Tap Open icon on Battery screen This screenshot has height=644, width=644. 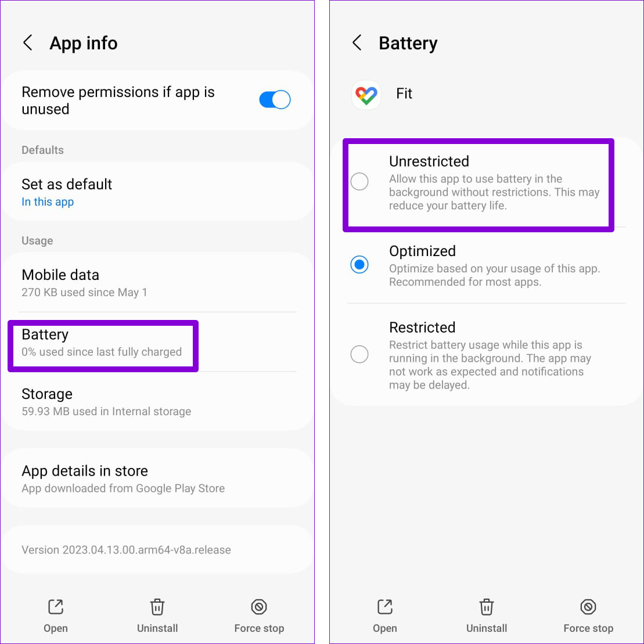pos(385,607)
